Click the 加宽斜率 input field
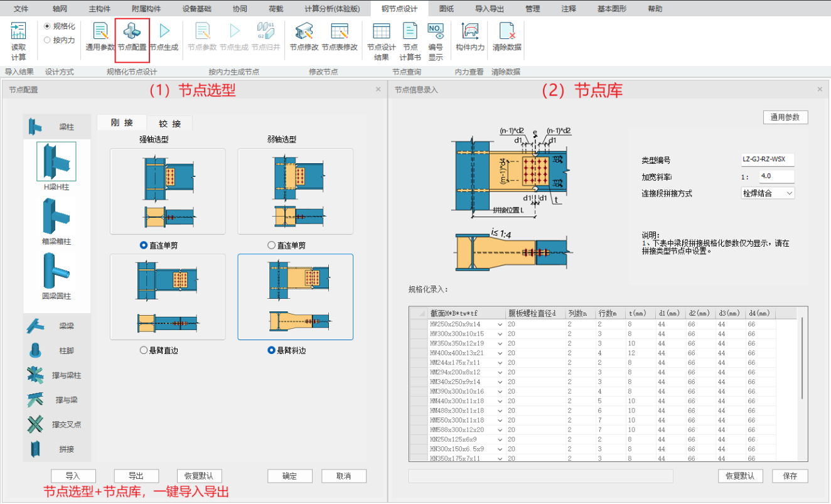The image size is (831, 504). [776, 177]
